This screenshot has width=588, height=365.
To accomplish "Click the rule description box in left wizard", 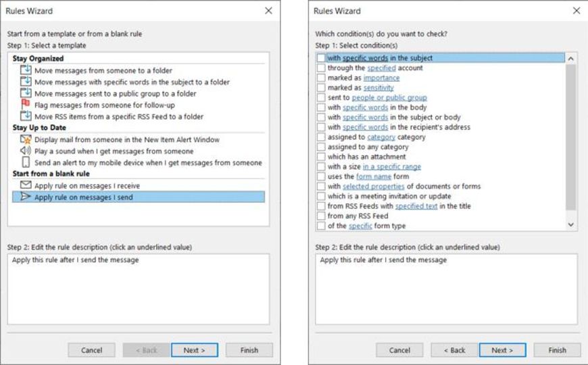I will click(x=139, y=289).
